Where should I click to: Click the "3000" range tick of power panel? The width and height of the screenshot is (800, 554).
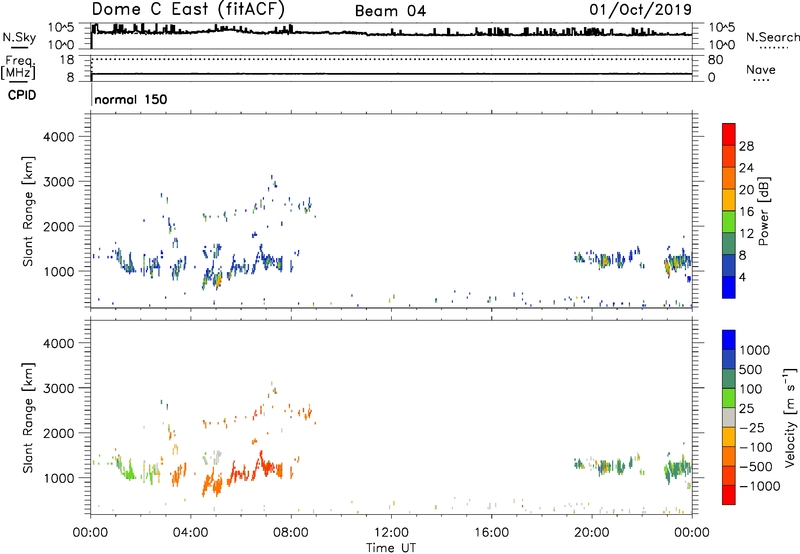[x=59, y=182]
